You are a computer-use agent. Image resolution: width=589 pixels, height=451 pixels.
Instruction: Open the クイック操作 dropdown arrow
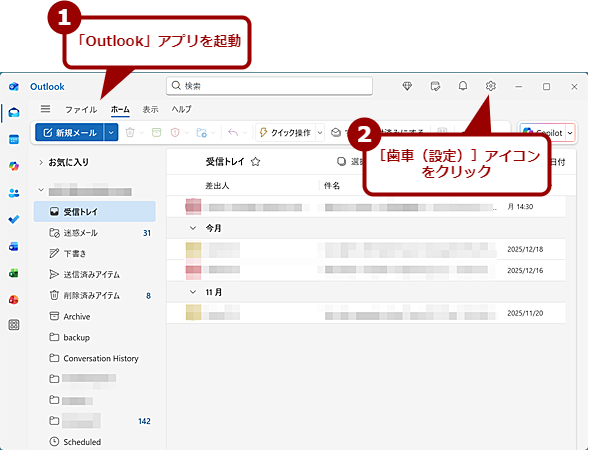(x=320, y=133)
